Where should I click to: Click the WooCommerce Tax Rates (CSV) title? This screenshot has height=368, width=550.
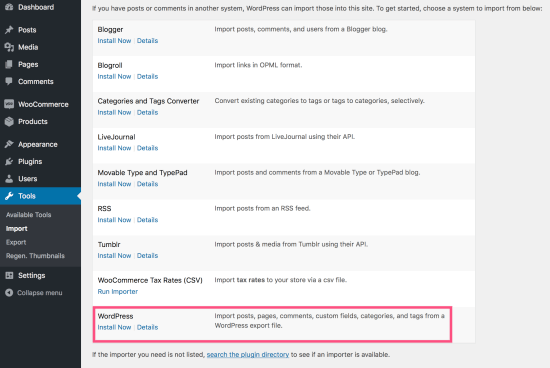click(150, 280)
